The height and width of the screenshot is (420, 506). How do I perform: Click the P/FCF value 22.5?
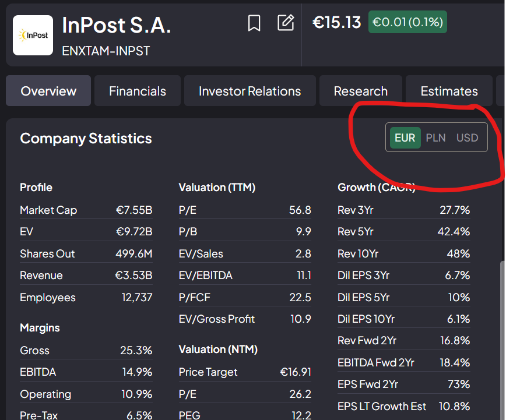click(300, 297)
